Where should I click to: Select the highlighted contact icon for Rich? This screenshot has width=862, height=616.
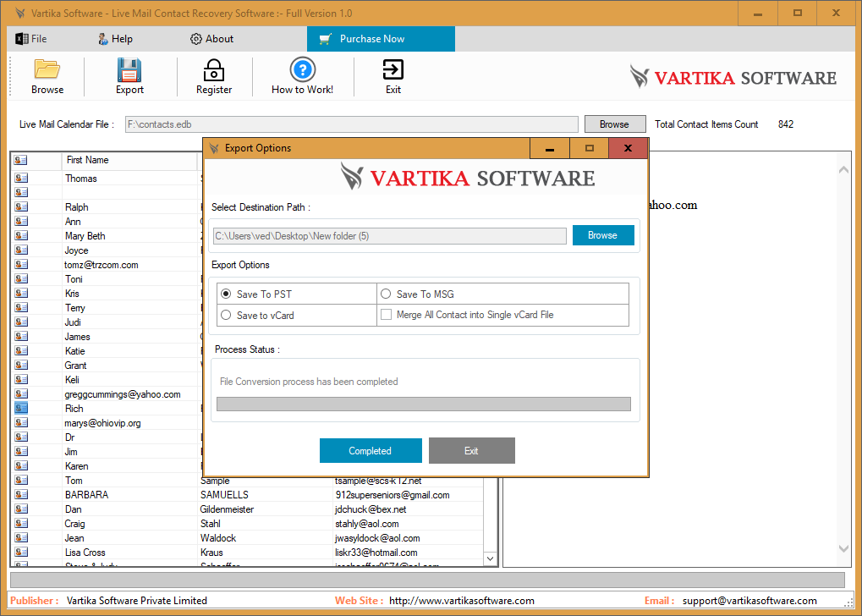pyautogui.click(x=21, y=408)
